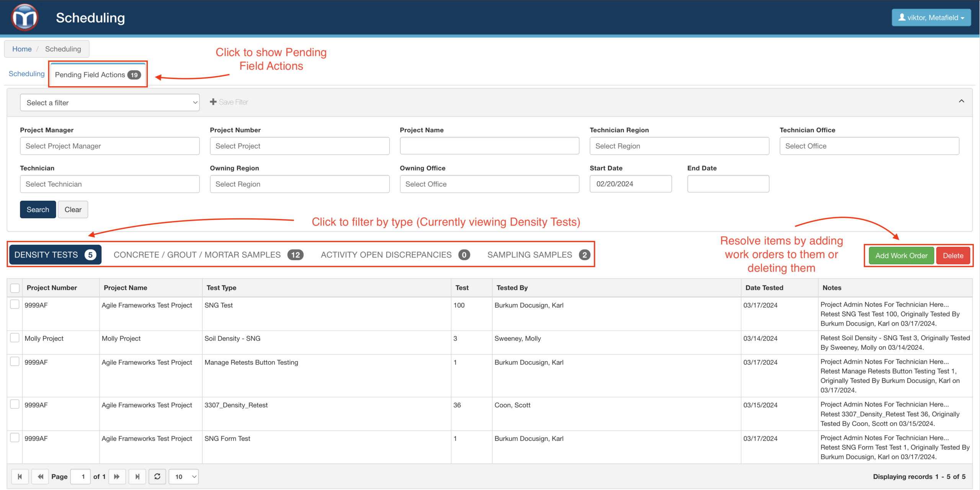Open the Sampling Samples tab
Viewport: 980px width, 490px height.
click(538, 255)
